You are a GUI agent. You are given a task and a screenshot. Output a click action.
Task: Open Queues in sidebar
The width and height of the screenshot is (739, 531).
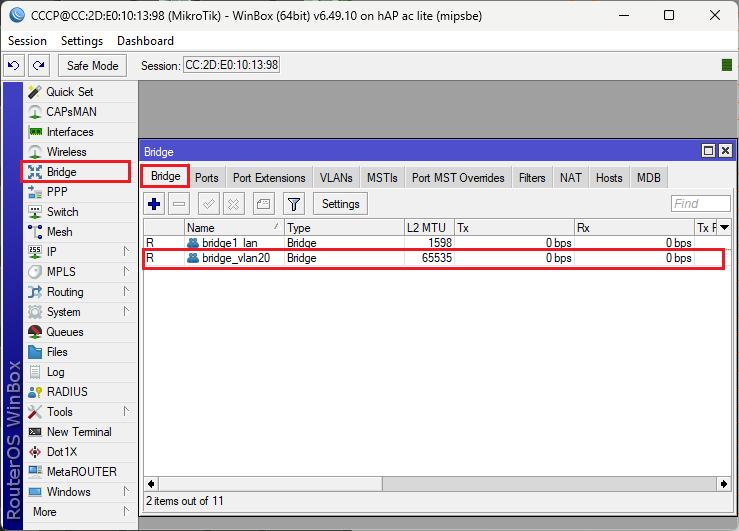(x=80, y=332)
